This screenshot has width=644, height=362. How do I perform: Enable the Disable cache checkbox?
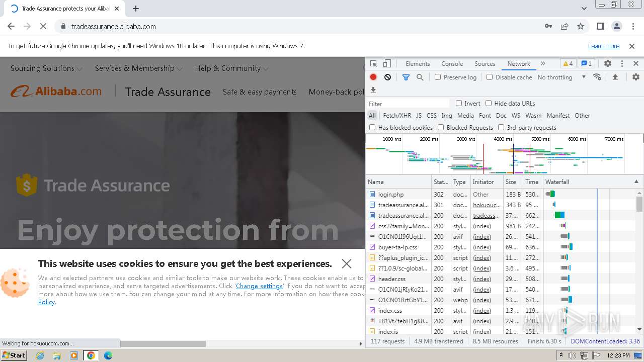pyautogui.click(x=490, y=77)
